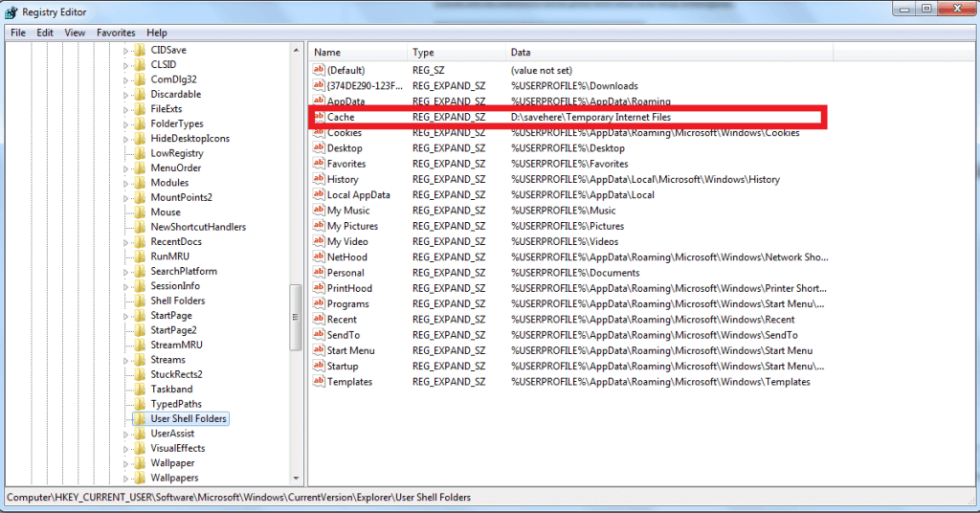Screen dimensions: 980x513
Task: Click the History value string icon
Action: 319,179
